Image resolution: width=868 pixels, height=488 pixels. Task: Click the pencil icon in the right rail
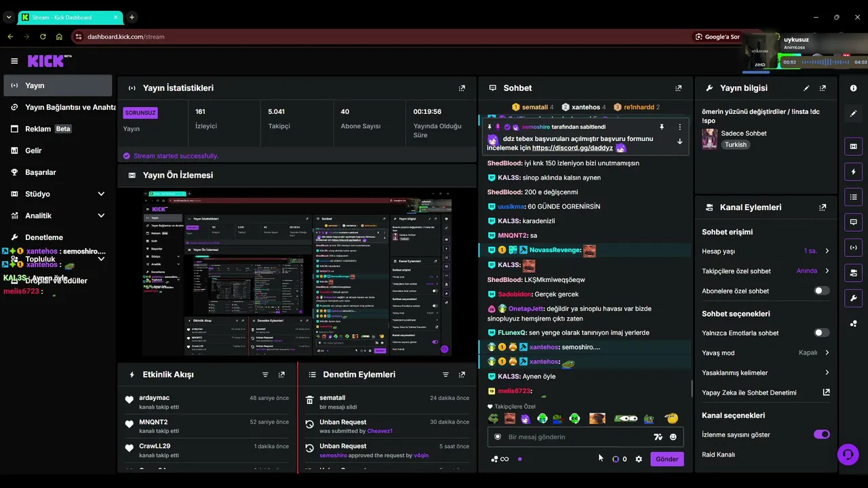click(853, 113)
